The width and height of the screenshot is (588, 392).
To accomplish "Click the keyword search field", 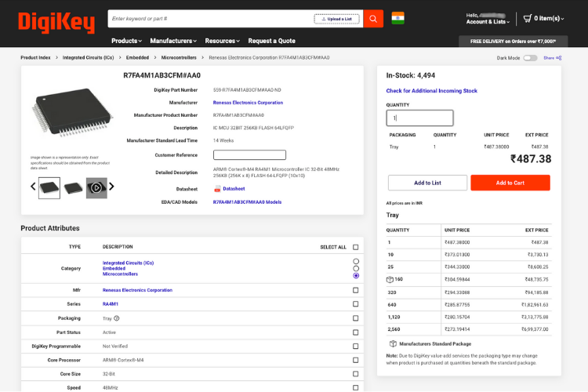I will tap(212, 19).
